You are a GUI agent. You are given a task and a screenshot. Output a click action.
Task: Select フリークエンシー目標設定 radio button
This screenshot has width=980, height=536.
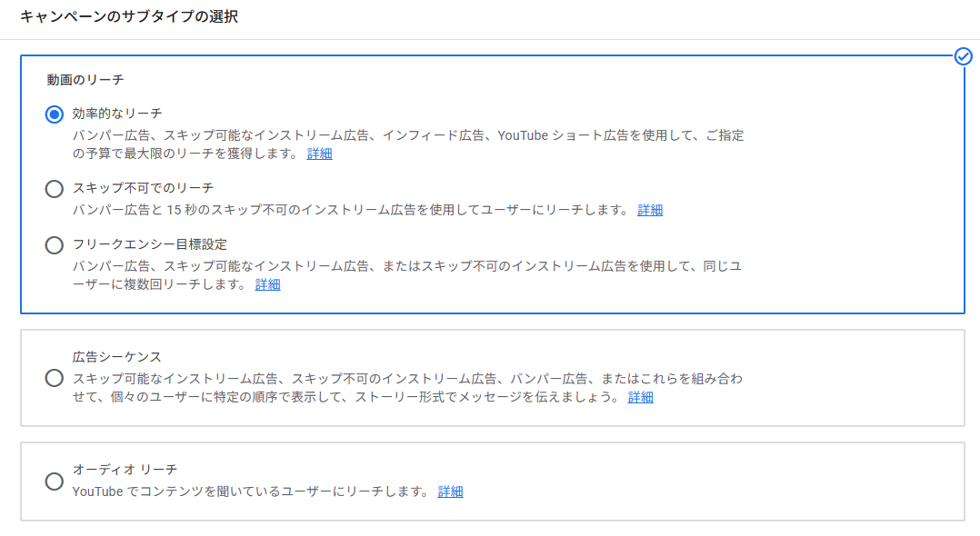click(55, 245)
